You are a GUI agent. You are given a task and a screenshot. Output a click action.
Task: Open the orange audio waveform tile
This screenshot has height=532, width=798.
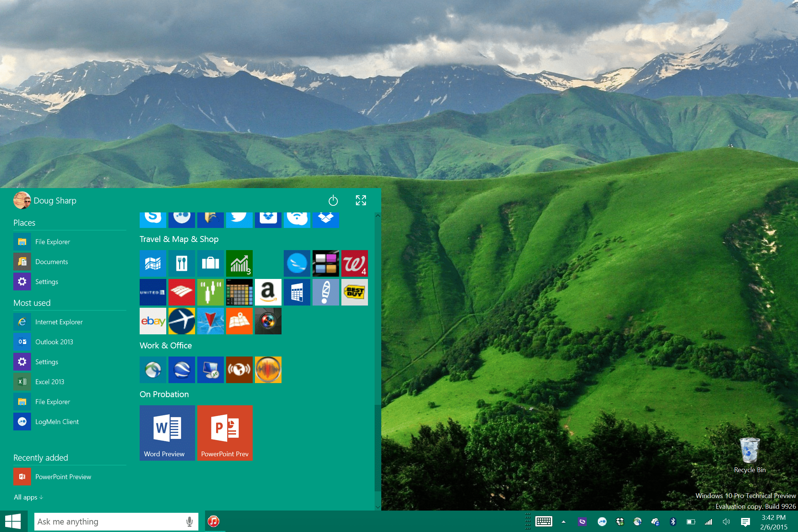pyautogui.click(x=268, y=370)
